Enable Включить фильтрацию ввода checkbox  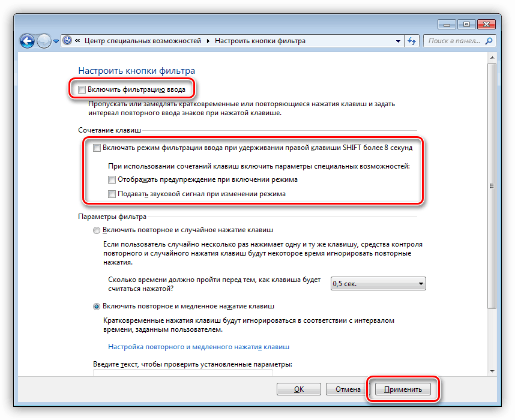pos(82,89)
